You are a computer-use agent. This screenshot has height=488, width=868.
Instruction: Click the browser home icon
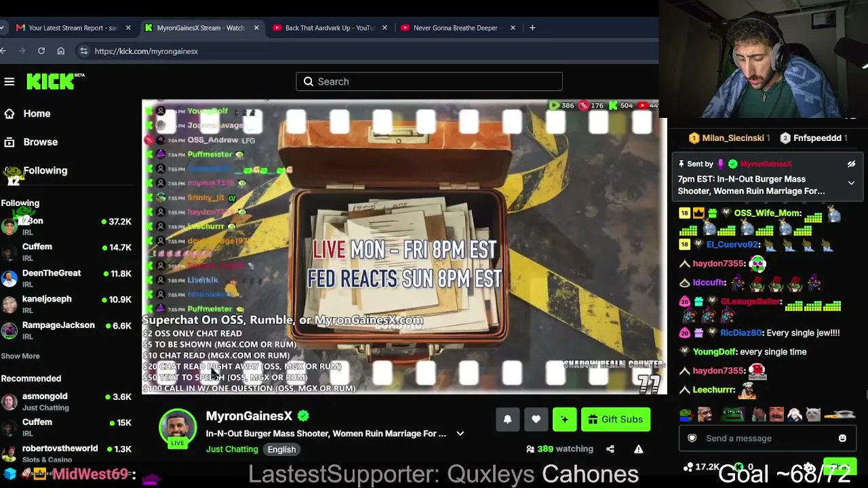pos(61,51)
